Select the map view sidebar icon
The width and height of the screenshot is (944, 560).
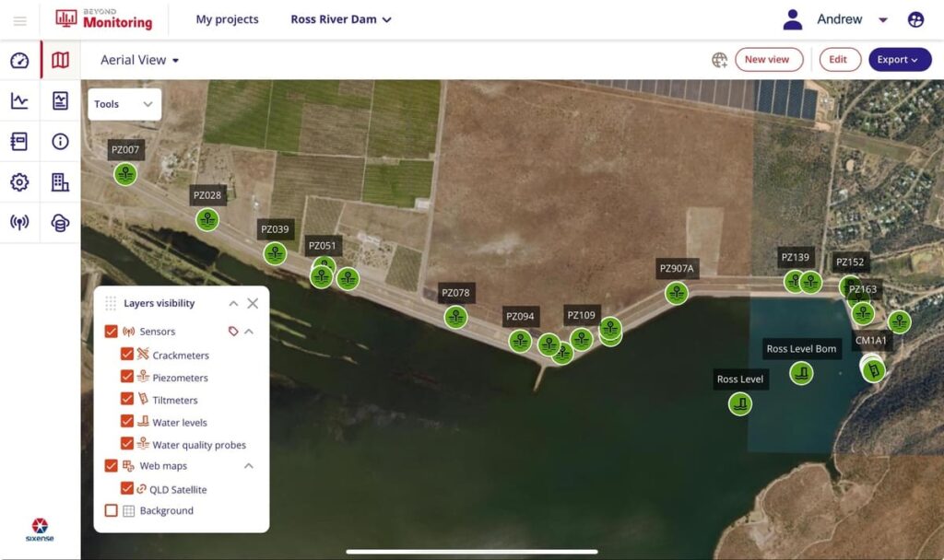point(61,61)
